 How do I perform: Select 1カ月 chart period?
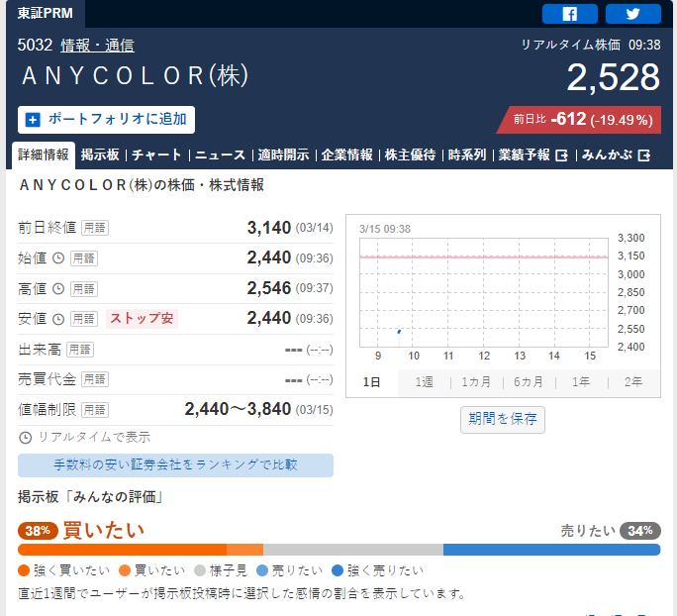(x=476, y=382)
